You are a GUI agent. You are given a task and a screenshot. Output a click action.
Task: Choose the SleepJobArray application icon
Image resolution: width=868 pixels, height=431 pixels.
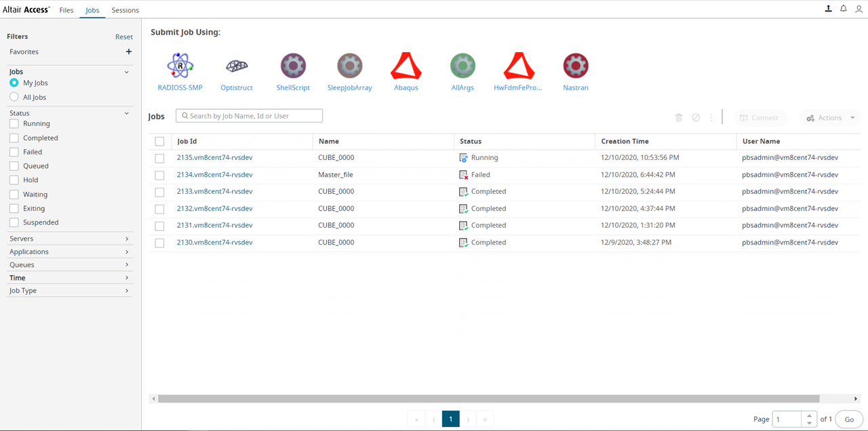[x=350, y=66]
